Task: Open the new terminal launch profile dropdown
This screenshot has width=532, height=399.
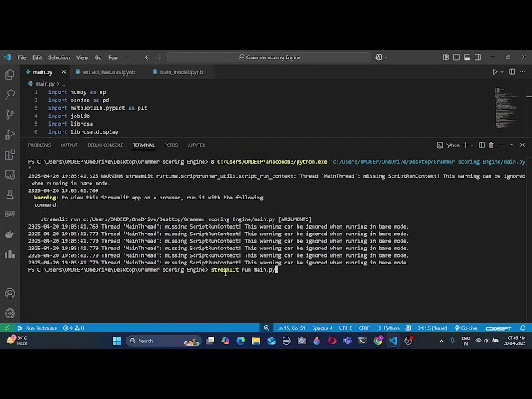Action: [472, 145]
